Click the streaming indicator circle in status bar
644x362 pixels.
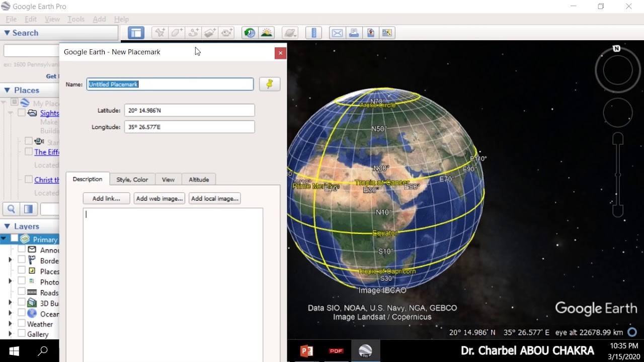pyautogui.click(x=632, y=332)
